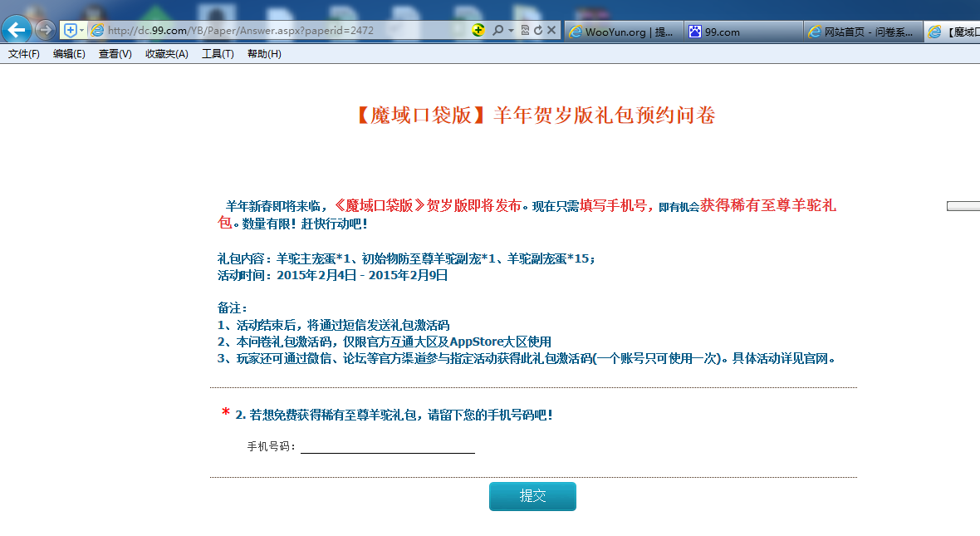Image resolution: width=980 pixels, height=536 pixels.
Task: Click the 手机号码: label
Action: (x=272, y=446)
